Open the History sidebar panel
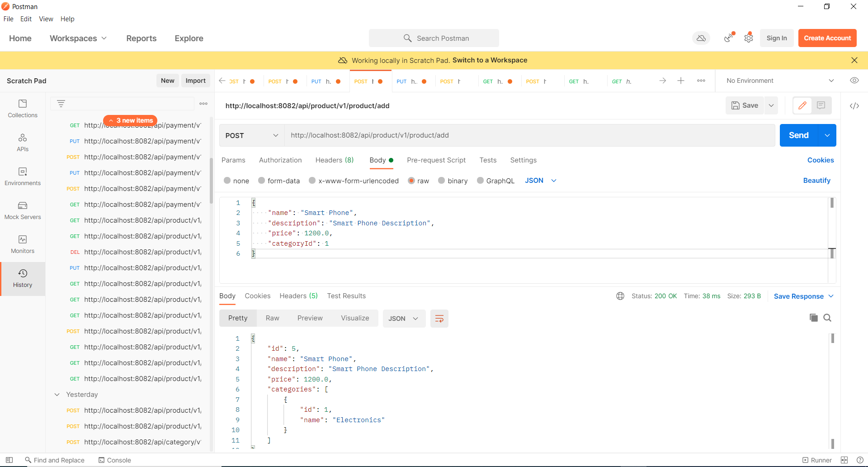 [23, 278]
